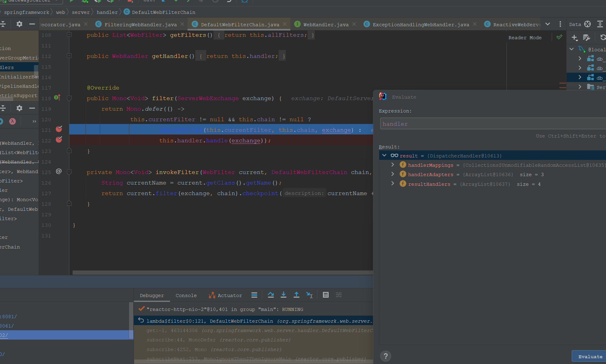This screenshot has height=364, width=606.
Task: Click web breadcrumb segment
Action: pos(60,12)
